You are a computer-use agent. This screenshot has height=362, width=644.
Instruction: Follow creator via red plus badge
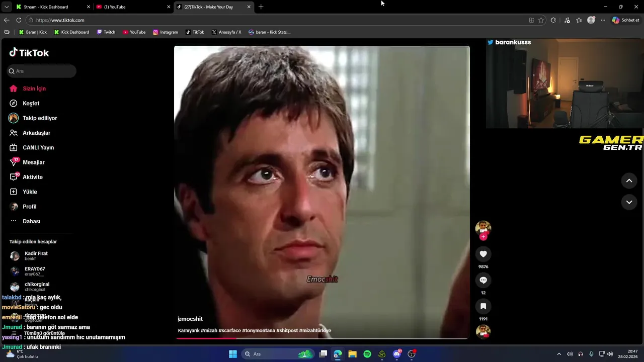(483, 237)
